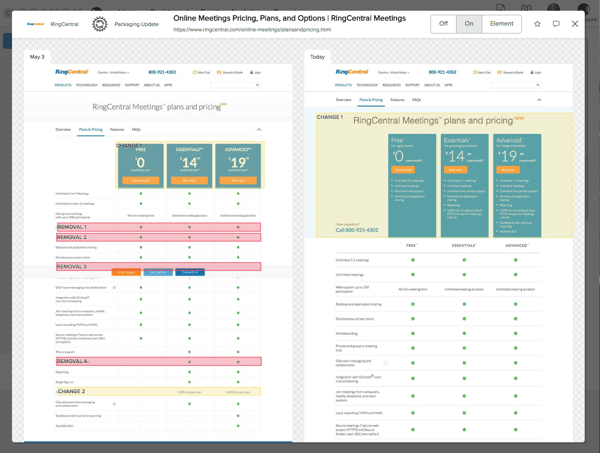Close the comparison viewer with X
This screenshot has height=453, width=600.
tap(576, 24)
